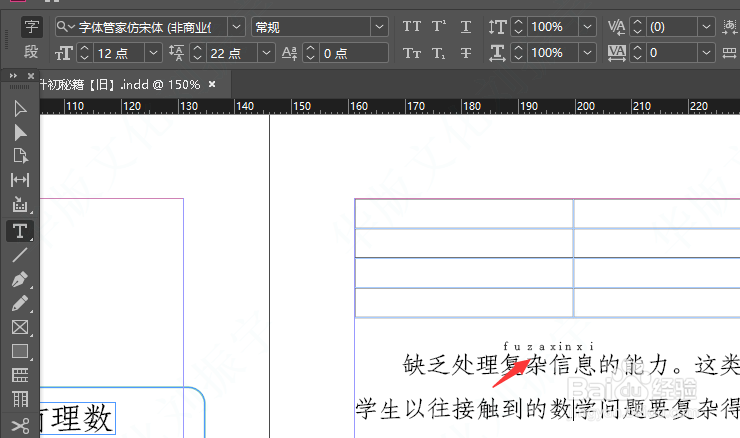
Task: Click the baseline shift 0 点 field
Action: pyautogui.click(x=353, y=53)
